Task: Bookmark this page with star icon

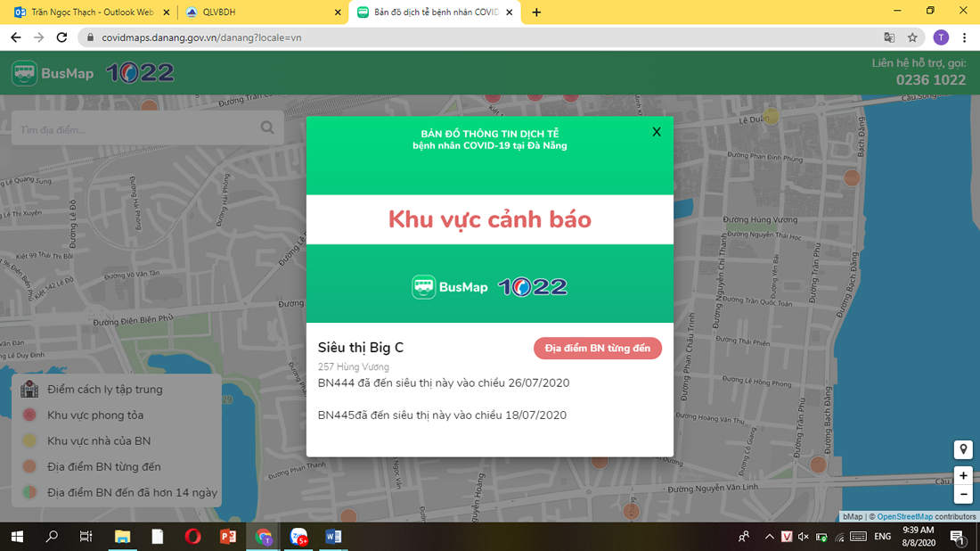Action: tap(912, 37)
